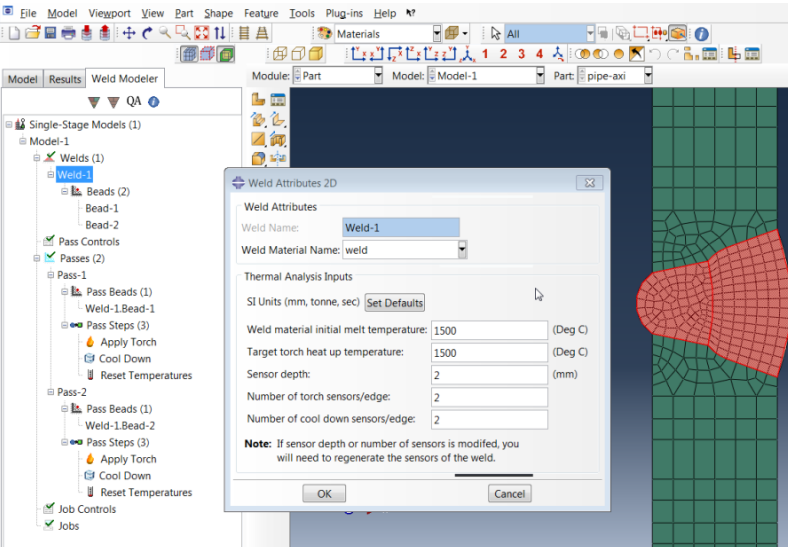Select Bead-1 in the tree
788x547 pixels.
point(102,208)
